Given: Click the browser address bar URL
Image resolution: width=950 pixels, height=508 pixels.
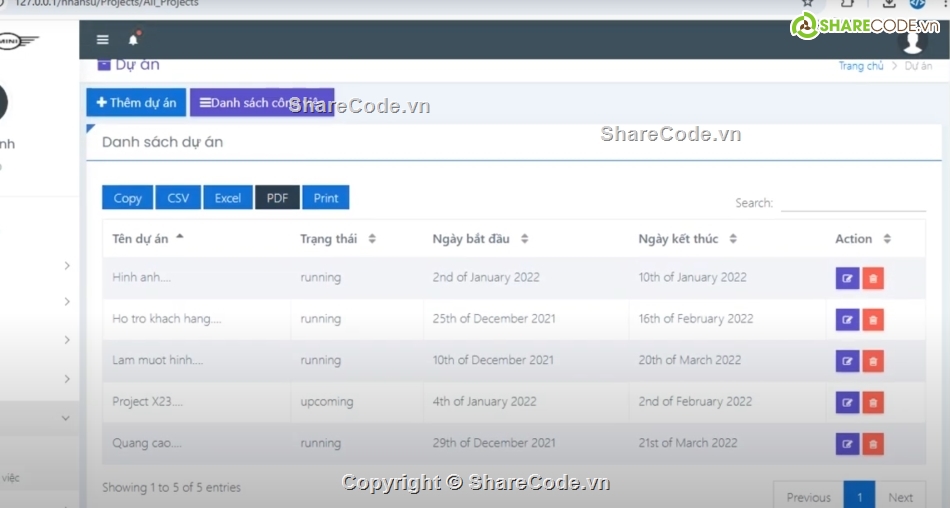Looking at the screenshot, I should [106, 3].
